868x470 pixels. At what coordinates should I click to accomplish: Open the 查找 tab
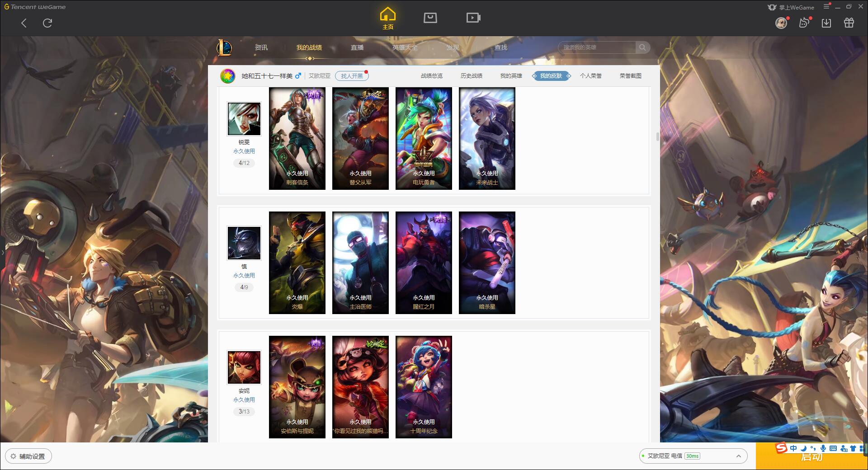point(501,47)
